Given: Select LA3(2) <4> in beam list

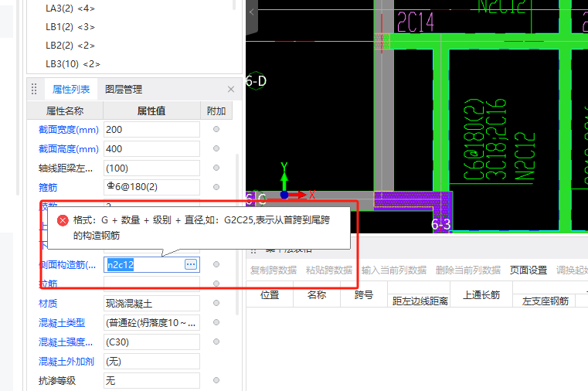Looking at the screenshot, I should point(70,8).
